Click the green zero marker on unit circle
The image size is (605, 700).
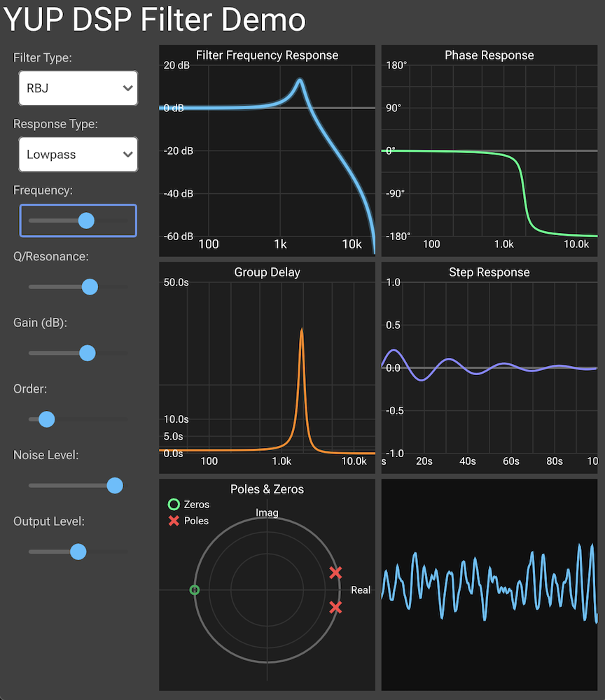[194, 590]
